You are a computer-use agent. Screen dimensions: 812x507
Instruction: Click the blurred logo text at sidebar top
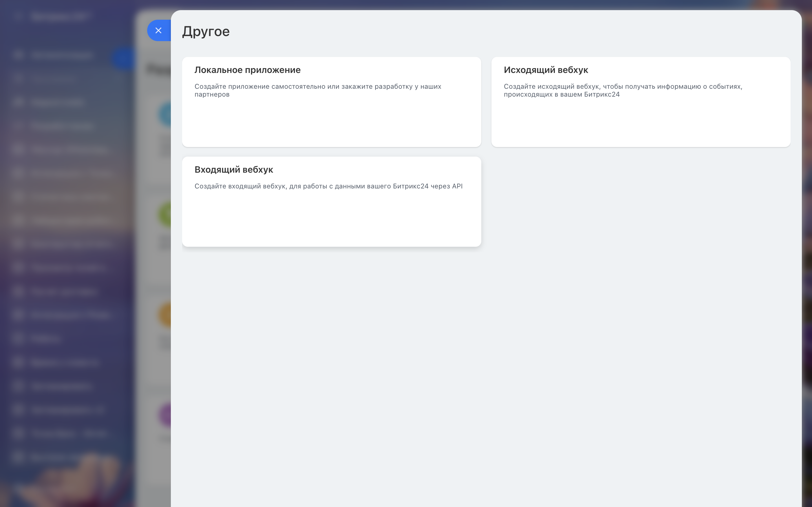pos(60,16)
